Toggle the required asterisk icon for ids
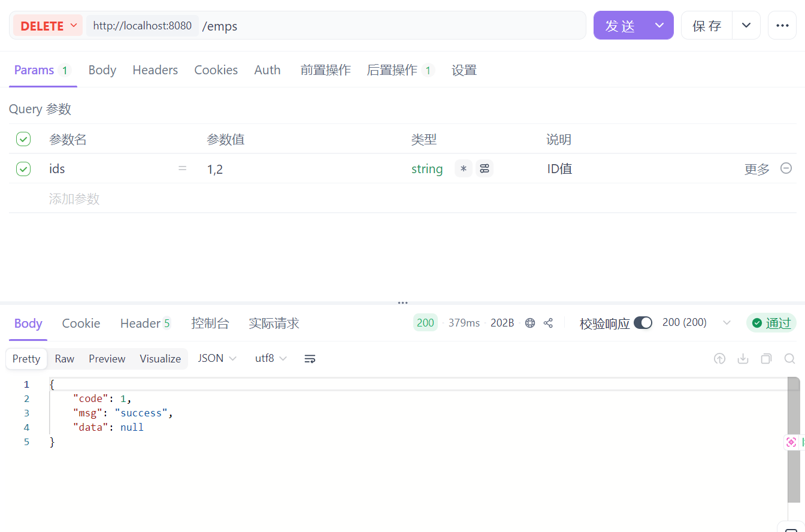Viewport: 805px width, 532px height. coord(463,169)
